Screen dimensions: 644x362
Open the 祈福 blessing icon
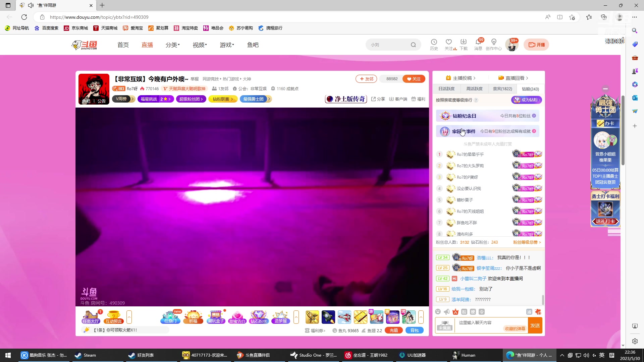[193, 317]
